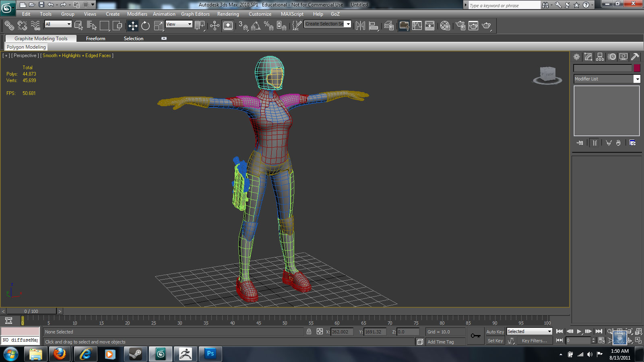The width and height of the screenshot is (644, 362).
Task: Activate the Select Object tool
Action: [78, 26]
